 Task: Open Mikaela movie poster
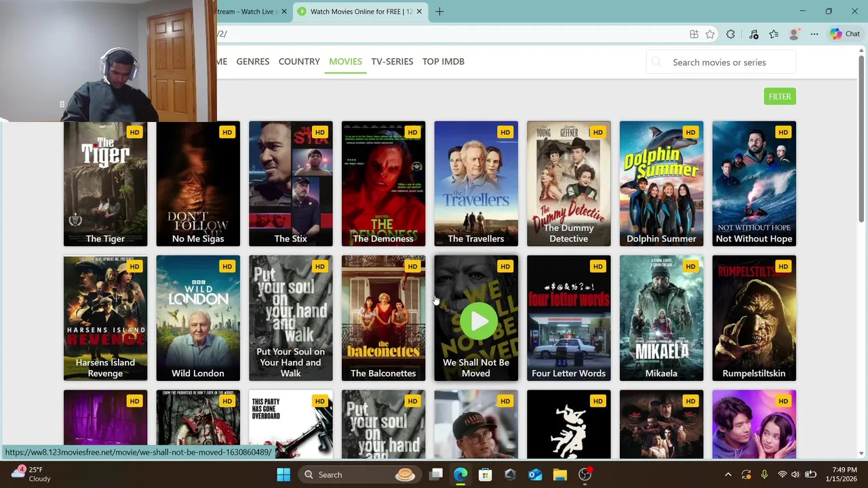pos(661,319)
